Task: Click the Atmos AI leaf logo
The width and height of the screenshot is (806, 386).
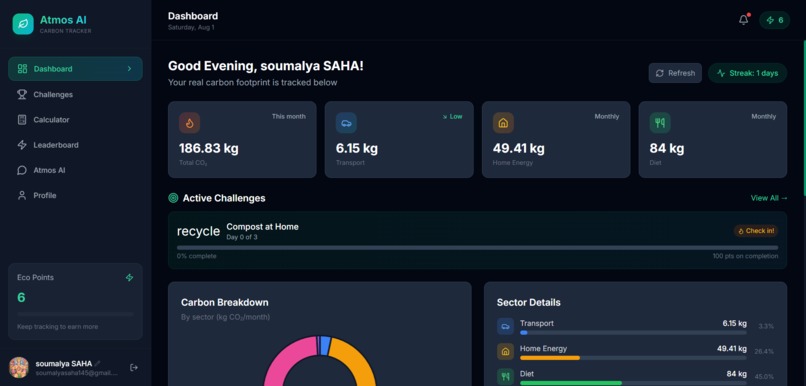Action: [x=23, y=24]
